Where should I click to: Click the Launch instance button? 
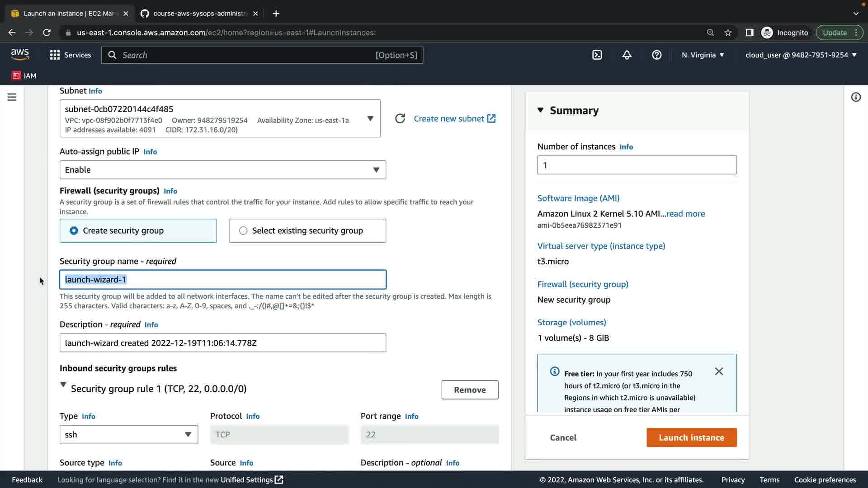691,437
